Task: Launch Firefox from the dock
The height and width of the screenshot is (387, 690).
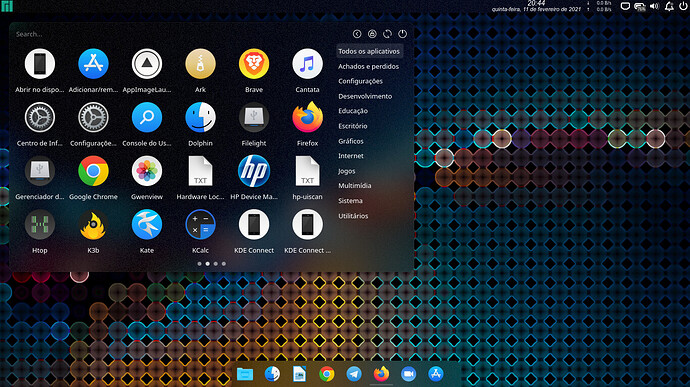Action: pyautogui.click(x=381, y=374)
